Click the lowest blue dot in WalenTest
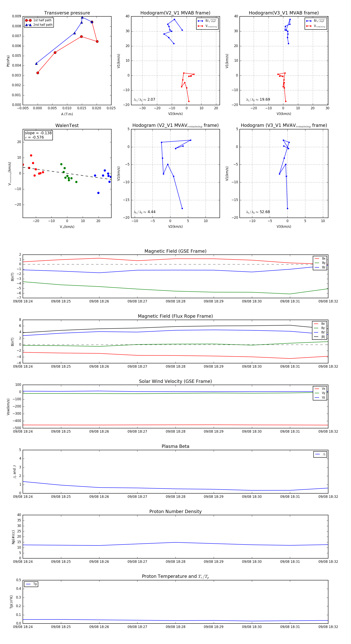The height and width of the screenshot is (644, 351). [x=98, y=193]
